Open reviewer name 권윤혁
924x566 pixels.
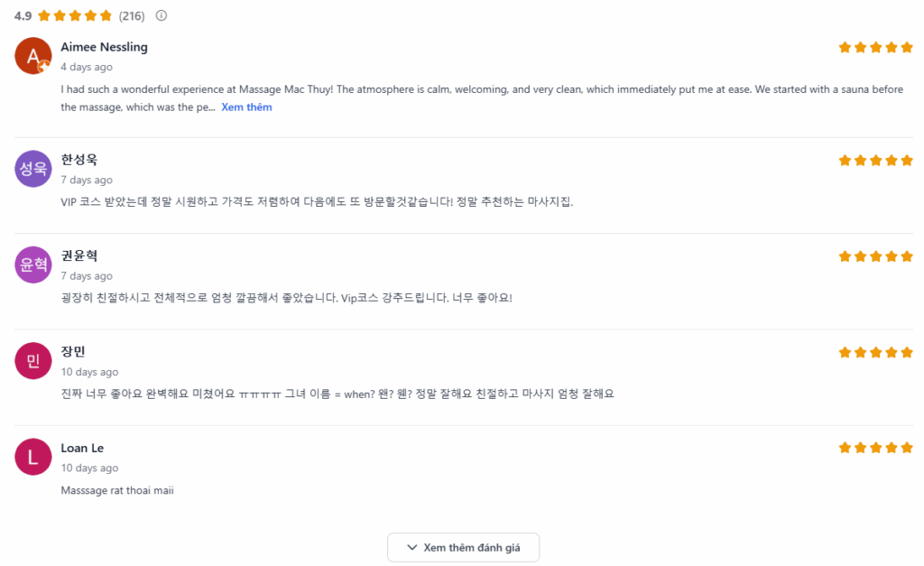[x=79, y=255]
